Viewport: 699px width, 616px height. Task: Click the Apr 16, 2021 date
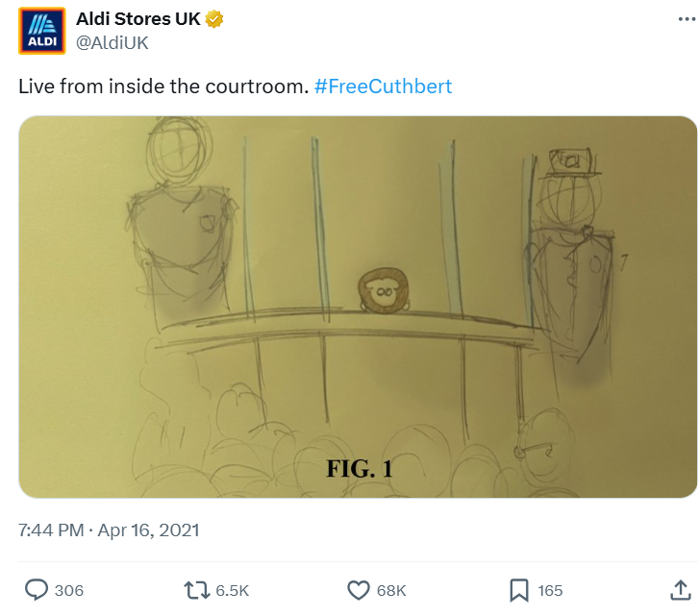[148, 530]
